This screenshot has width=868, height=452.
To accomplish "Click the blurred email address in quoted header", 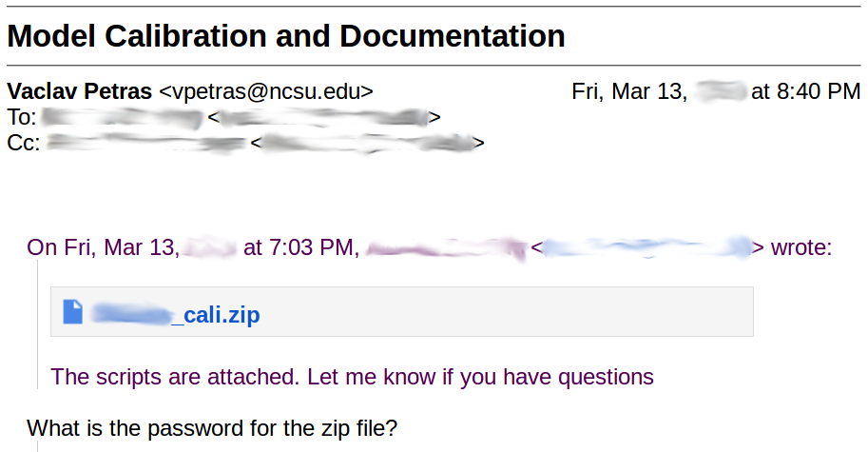I will (647, 247).
